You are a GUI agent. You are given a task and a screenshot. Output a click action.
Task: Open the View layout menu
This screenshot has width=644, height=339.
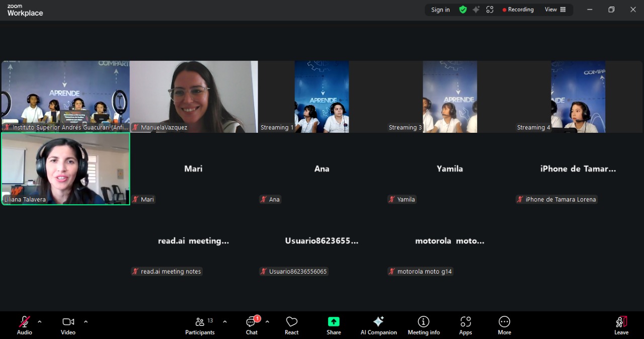pos(555,10)
